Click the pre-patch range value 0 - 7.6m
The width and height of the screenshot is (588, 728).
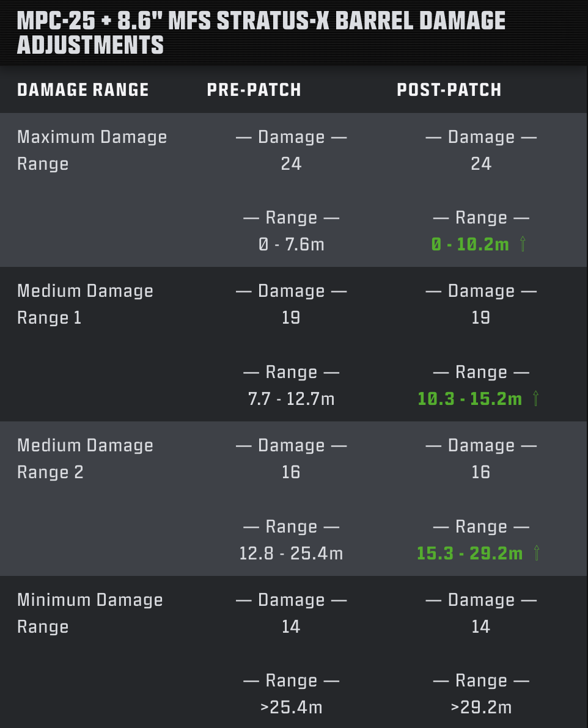[x=291, y=245]
